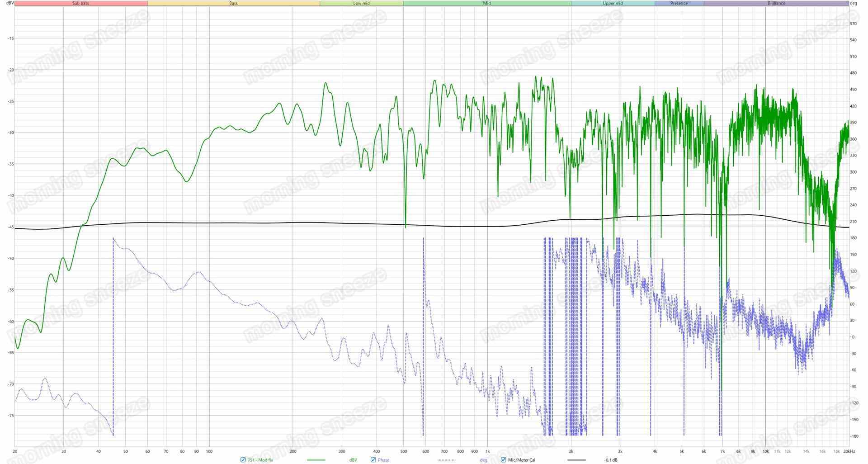The height and width of the screenshot is (464, 868).
Task: Select the Bass band label
Action: point(233,3)
